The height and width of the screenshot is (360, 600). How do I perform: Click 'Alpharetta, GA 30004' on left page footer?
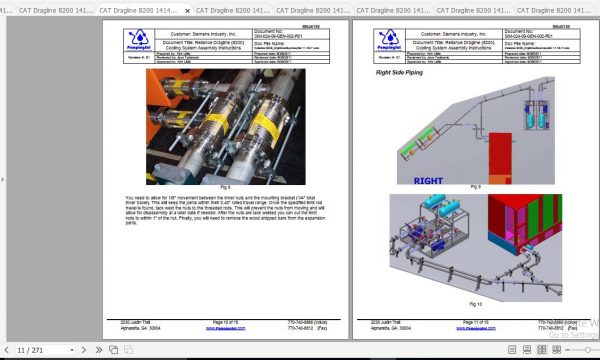tap(140, 328)
